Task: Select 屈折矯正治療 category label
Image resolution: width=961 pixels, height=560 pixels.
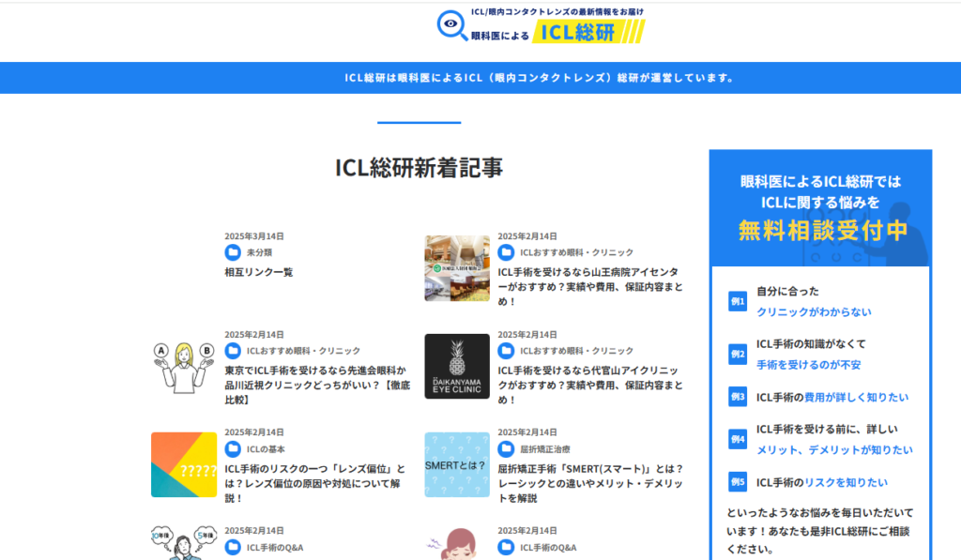Action: 545,449
